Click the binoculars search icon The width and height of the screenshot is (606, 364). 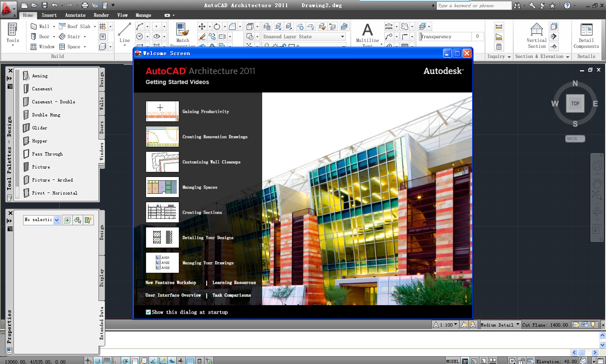[517, 5]
